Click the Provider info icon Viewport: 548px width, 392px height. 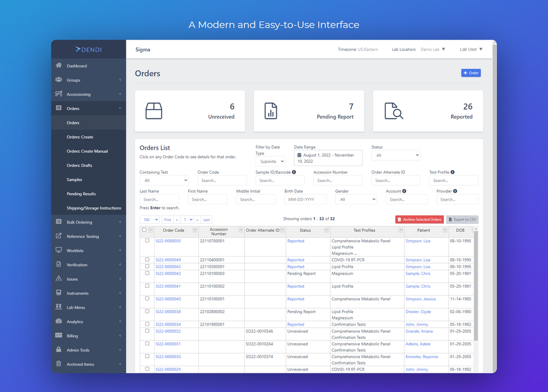[455, 191]
